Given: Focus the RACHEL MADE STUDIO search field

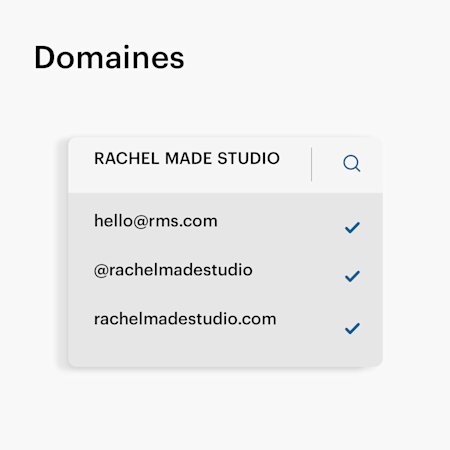Looking at the screenshot, I should [x=190, y=165].
